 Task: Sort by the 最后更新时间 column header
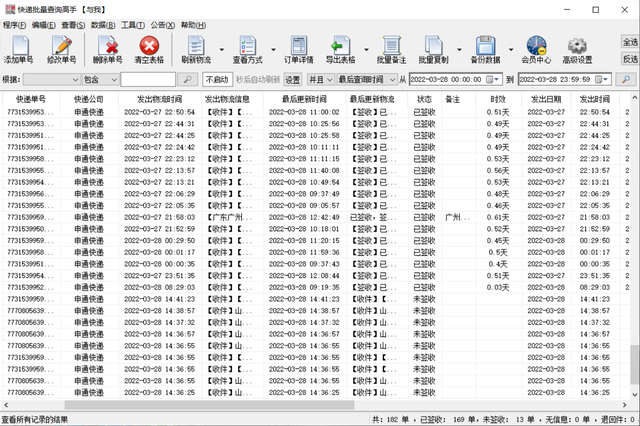[x=304, y=99]
